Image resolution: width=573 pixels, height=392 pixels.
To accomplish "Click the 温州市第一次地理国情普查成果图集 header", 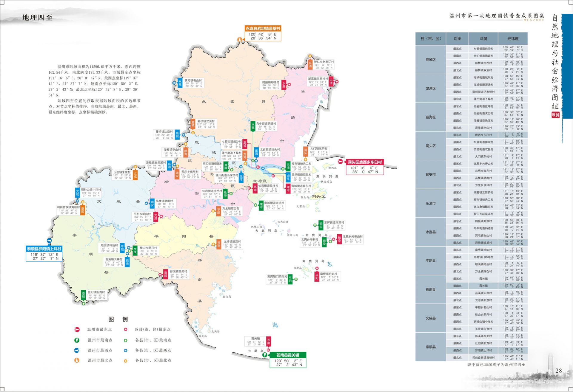I will [497, 16].
